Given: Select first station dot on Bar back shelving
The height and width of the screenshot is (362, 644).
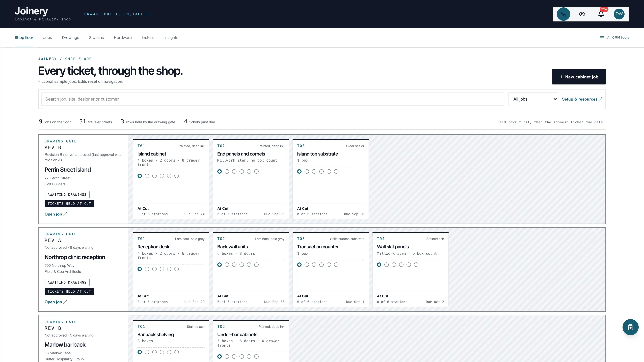Looking at the screenshot, I should 140,352.
